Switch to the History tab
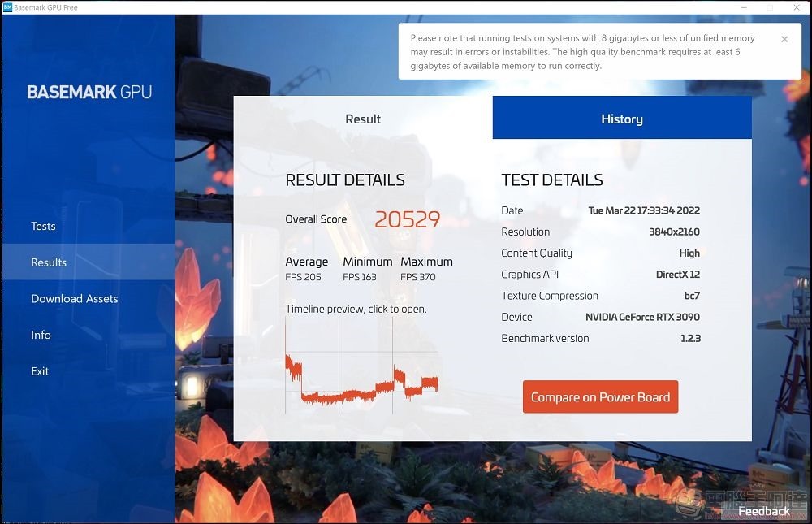Screen dimensions: 812x524 [622, 119]
